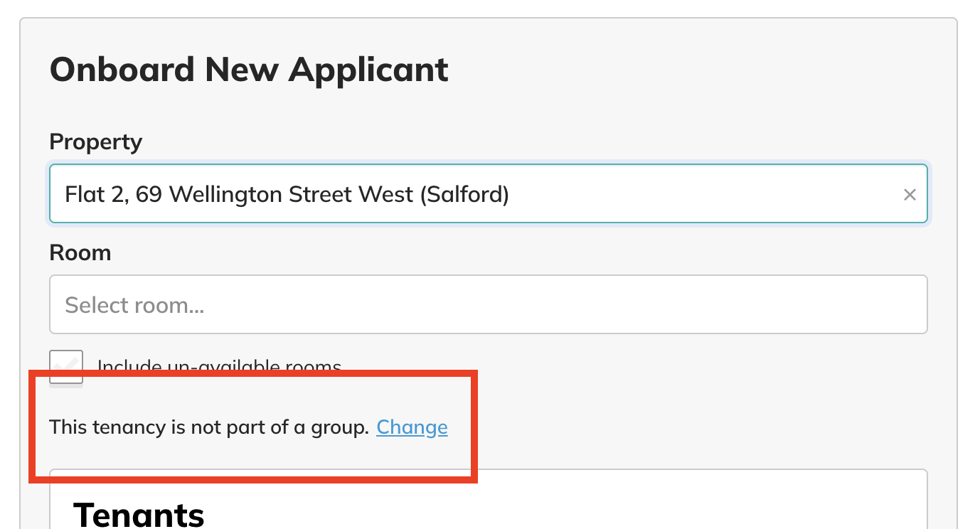The width and height of the screenshot is (980, 529).
Task: Click the Change link for tenancy group
Action: (x=412, y=427)
